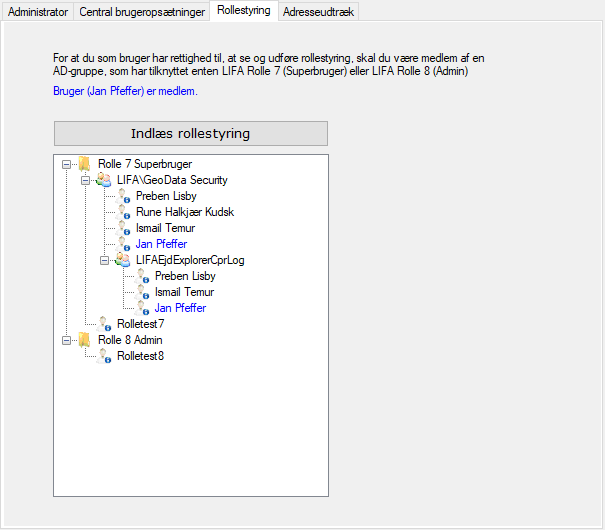The width and height of the screenshot is (605, 530).
Task: Collapse the LIFA\GeoData Security group
Action: (86, 180)
